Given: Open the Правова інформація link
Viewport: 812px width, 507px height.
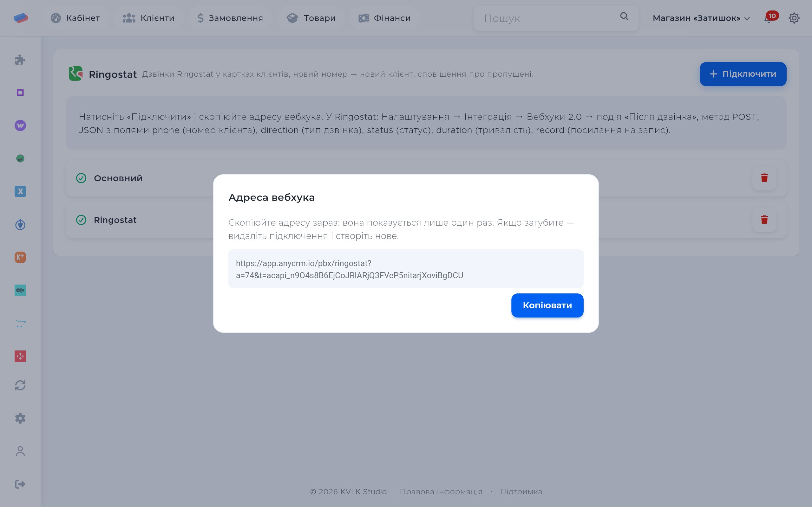Looking at the screenshot, I should pos(441,491).
